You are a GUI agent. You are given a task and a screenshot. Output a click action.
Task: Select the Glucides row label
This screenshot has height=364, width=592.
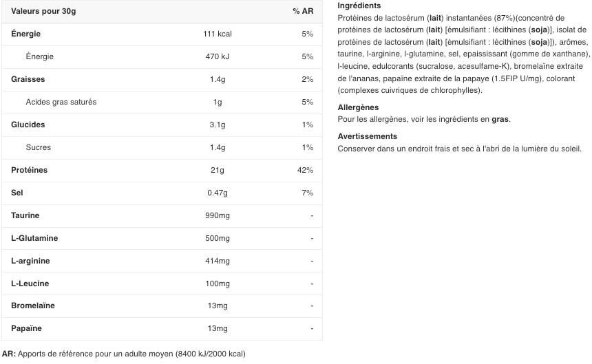point(28,125)
